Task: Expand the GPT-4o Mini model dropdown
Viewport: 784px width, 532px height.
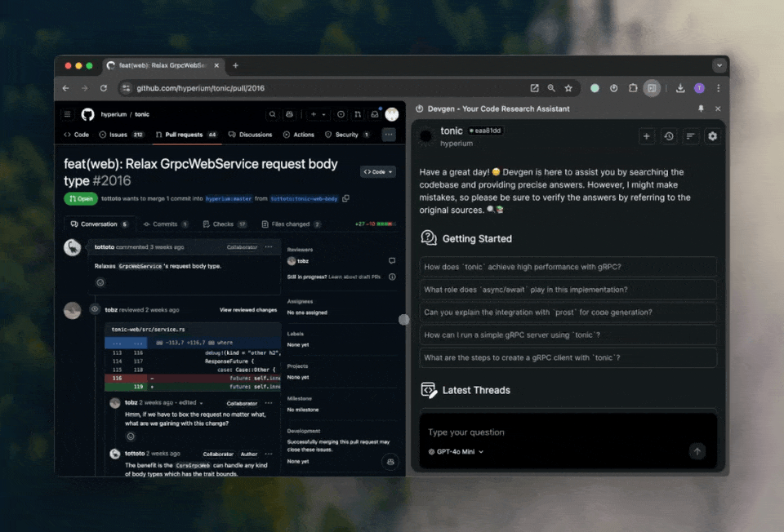Action: point(457,451)
